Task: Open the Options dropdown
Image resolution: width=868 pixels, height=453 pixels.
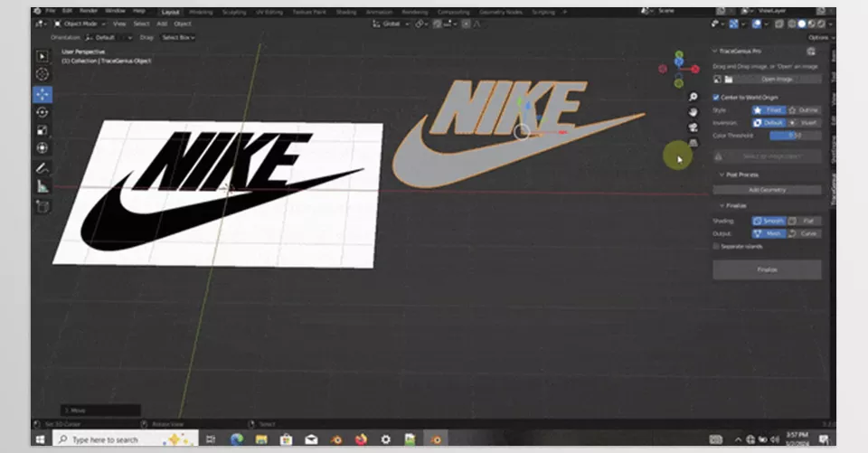Action: coord(820,38)
